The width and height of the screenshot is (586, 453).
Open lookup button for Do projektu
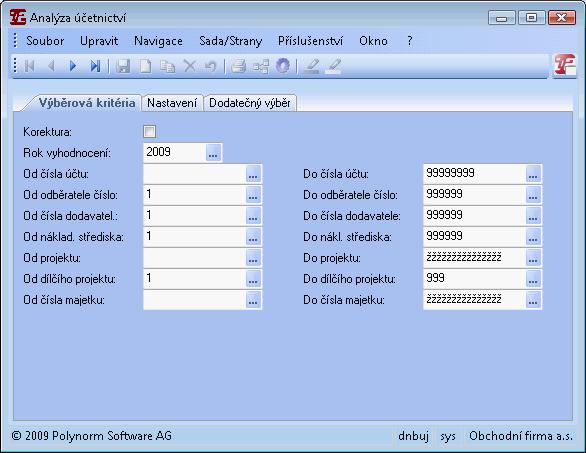[533, 258]
